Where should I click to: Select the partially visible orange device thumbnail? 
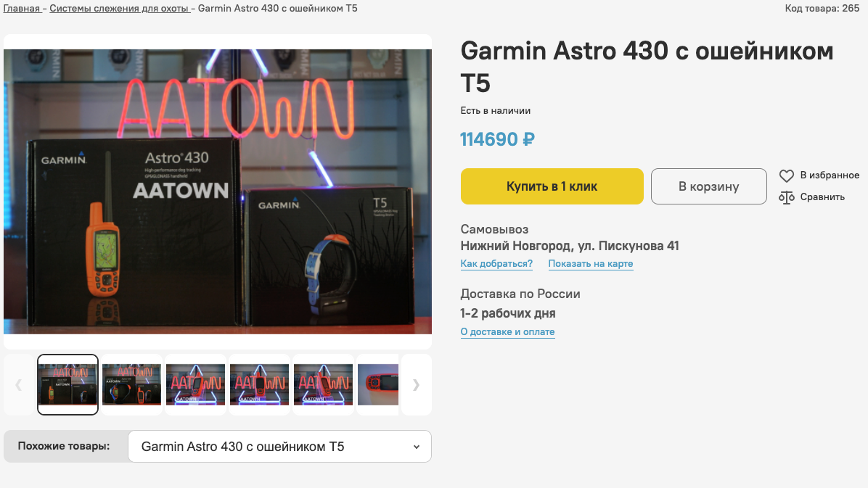(378, 384)
